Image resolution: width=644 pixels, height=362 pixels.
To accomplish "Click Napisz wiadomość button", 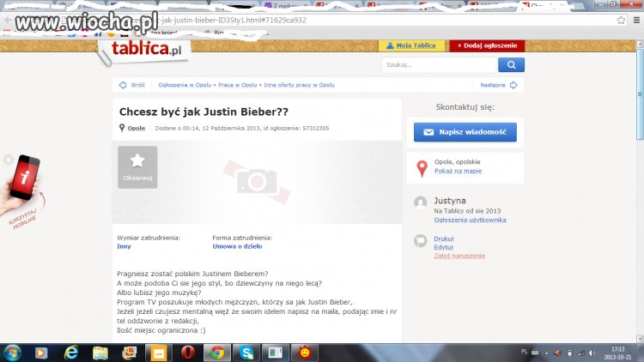I will point(465,132).
